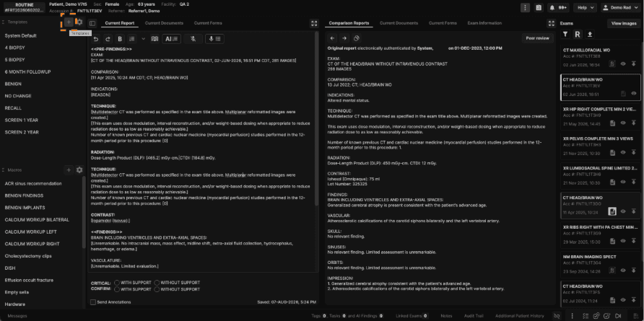Open the Demo Rad user menu
This screenshot has width=644, height=321.
click(622, 7)
